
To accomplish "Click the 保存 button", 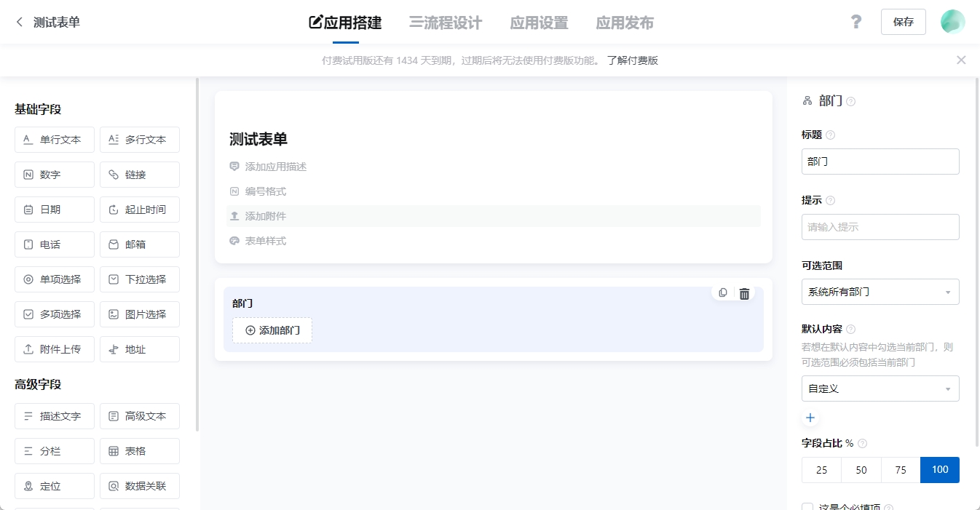I will pos(903,22).
